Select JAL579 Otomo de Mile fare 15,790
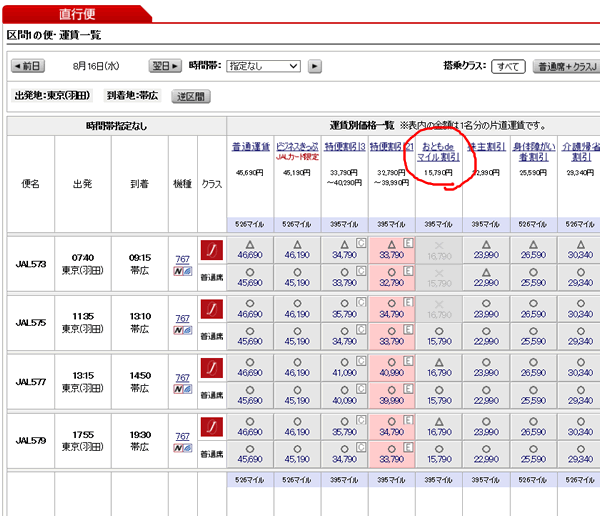 439,460
